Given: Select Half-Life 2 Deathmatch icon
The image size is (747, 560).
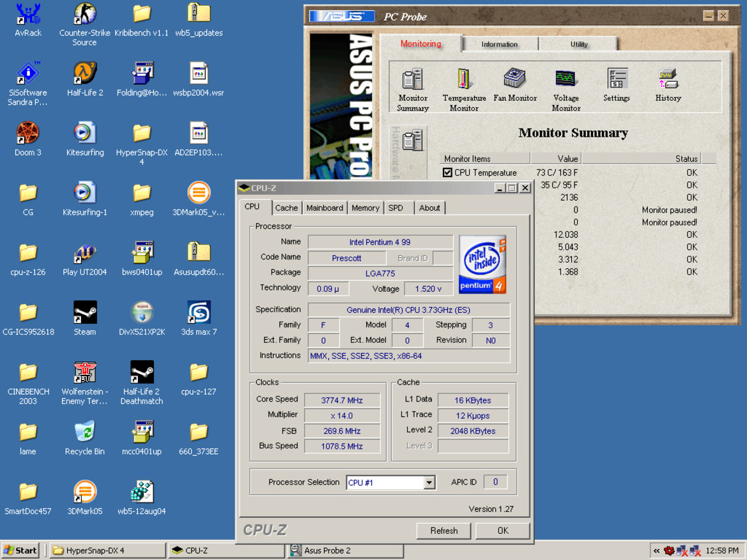Looking at the screenshot, I should 142,383.
